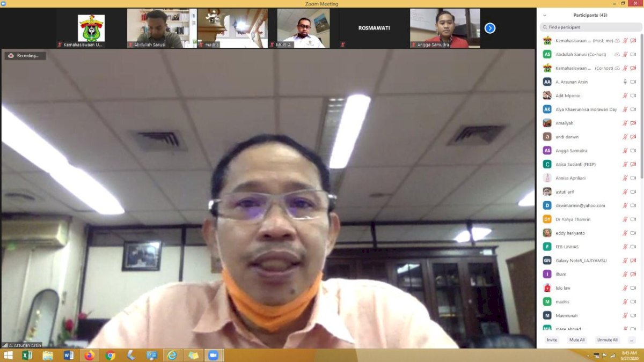
Task: Select participant Annisa Apriliani in the list
Action: point(589,178)
